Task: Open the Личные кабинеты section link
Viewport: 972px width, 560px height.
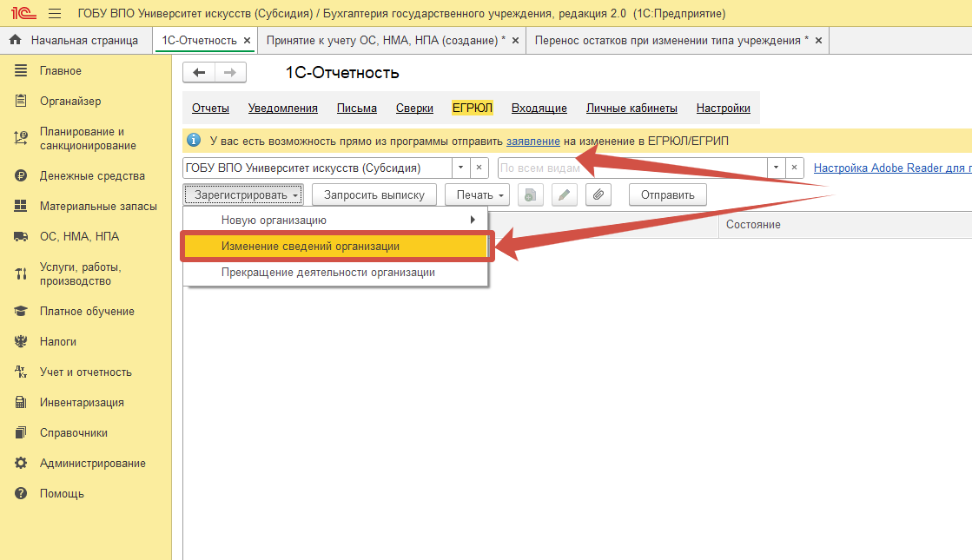Action: [631, 109]
